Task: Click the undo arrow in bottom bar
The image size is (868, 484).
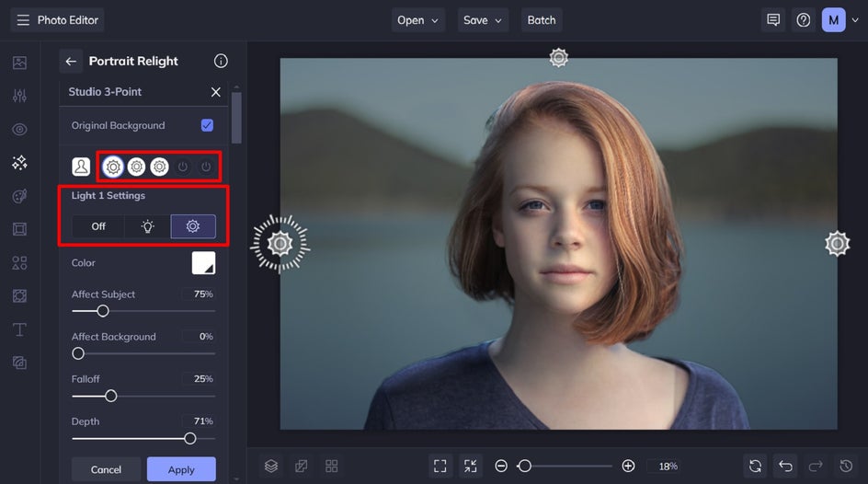Action: 784,467
